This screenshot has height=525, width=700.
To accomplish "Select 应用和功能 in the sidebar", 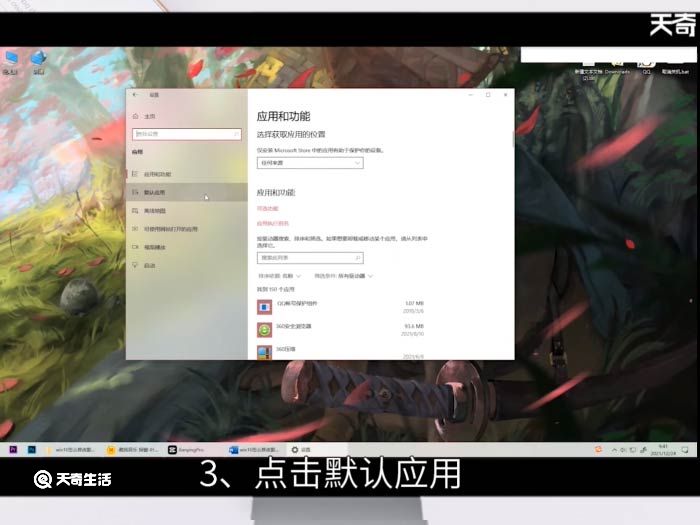I will coord(187,174).
